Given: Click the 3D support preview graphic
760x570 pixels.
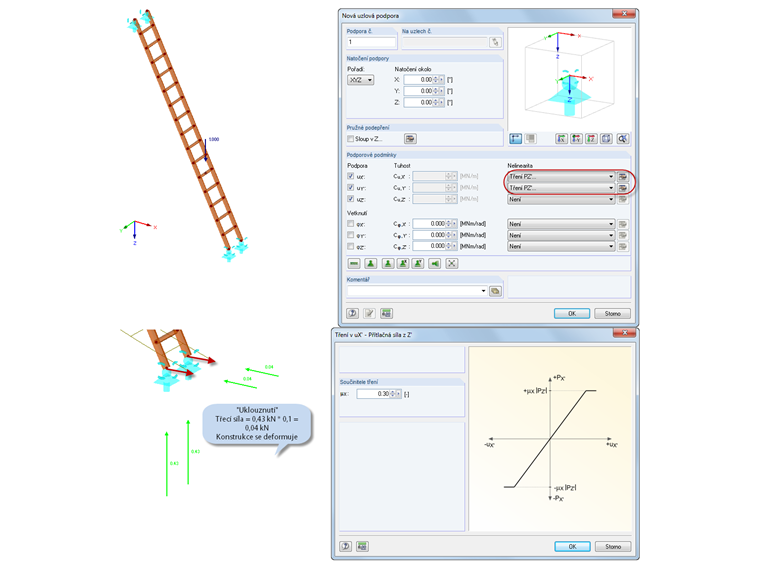Looking at the screenshot, I should (570, 78).
